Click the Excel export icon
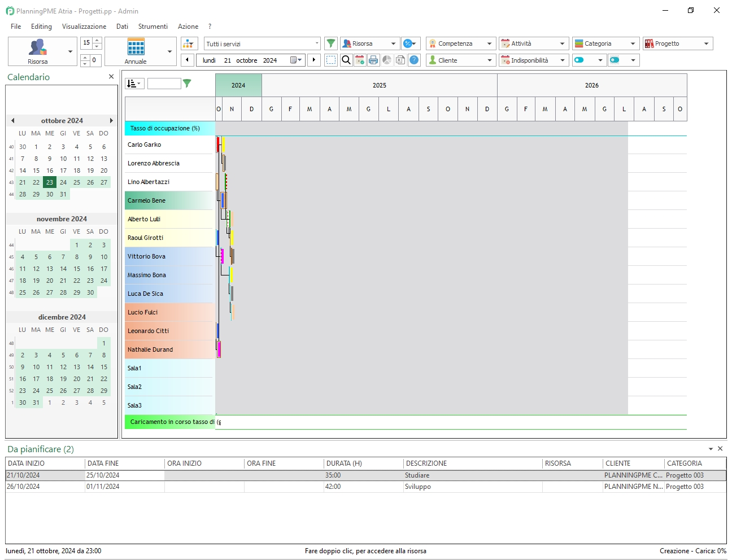Screen dimensions: 732x560 (400, 60)
